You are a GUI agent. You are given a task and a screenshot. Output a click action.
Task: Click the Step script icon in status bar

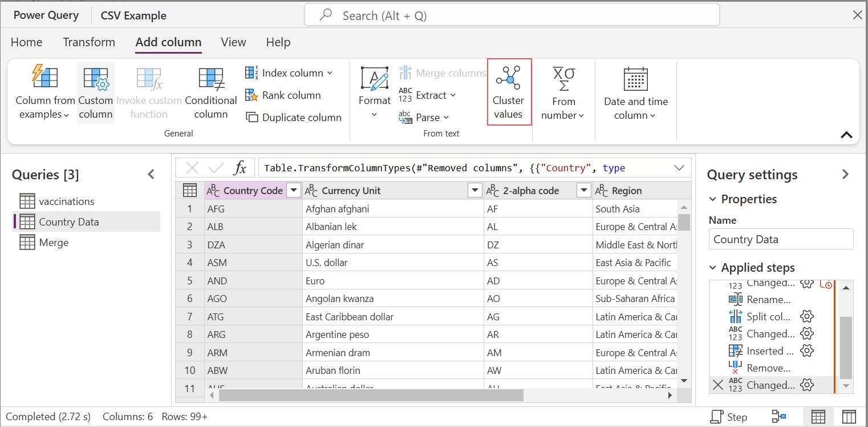717,417
